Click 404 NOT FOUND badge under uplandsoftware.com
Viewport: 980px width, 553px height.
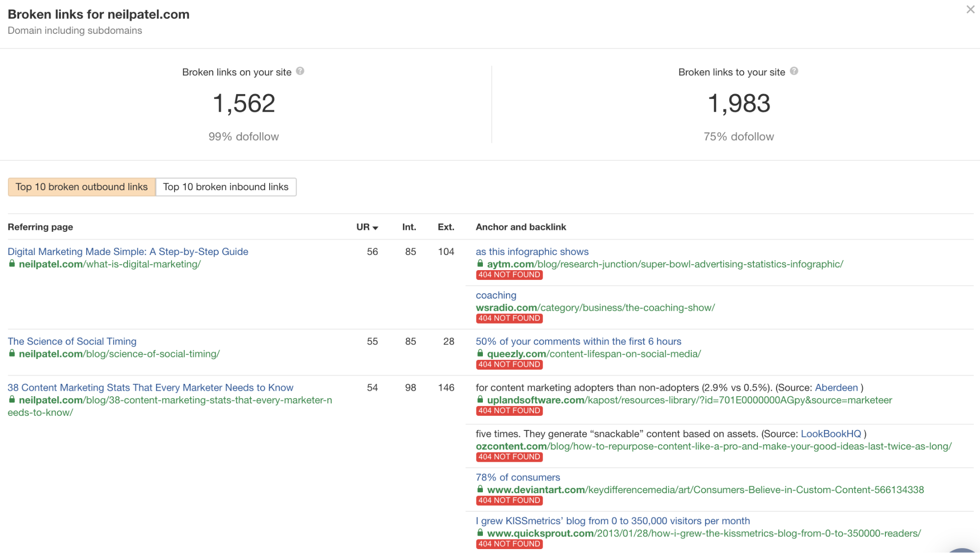click(x=509, y=411)
